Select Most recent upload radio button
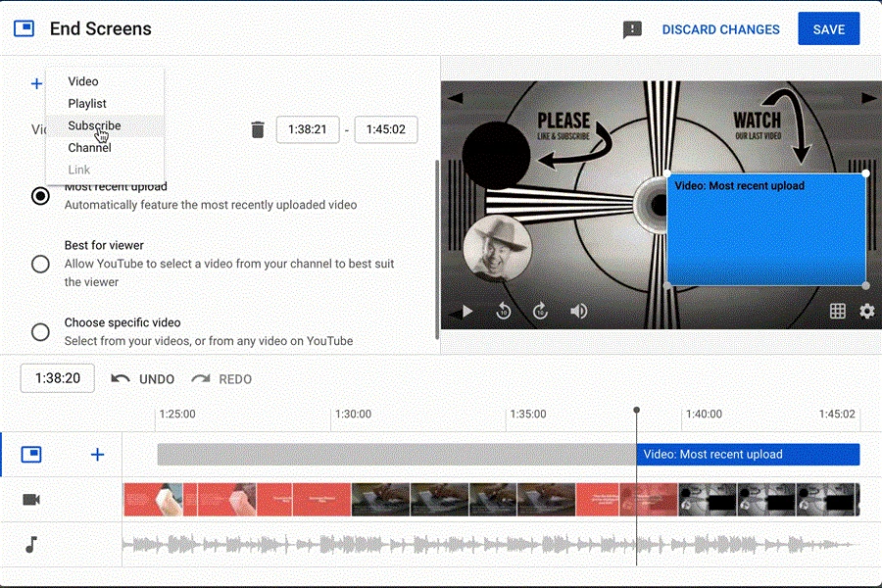The width and height of the screenshot is (882, 588). tap(40, 196)
